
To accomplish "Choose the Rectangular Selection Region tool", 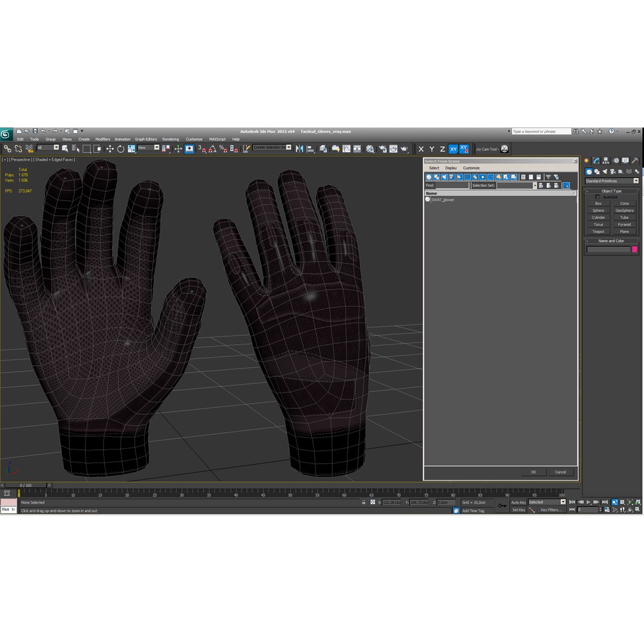I will pos(86,148).
